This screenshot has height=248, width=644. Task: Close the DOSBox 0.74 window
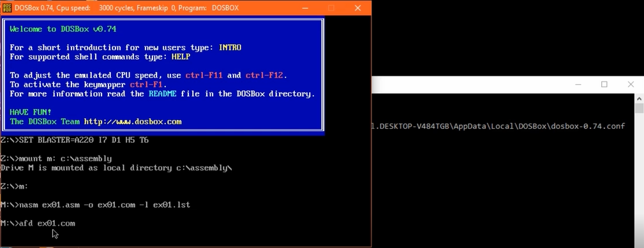[x=357, y=8]
